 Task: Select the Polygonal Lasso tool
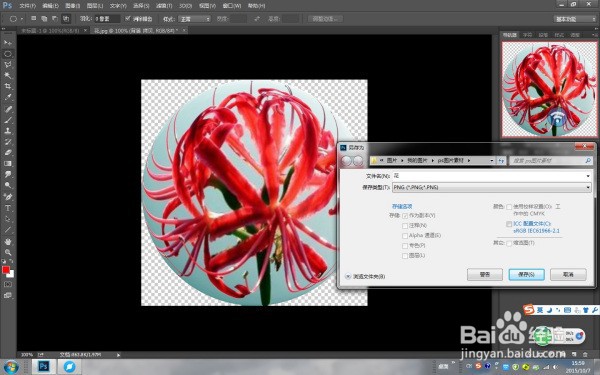pyautogui.click(x=8, y=65)
